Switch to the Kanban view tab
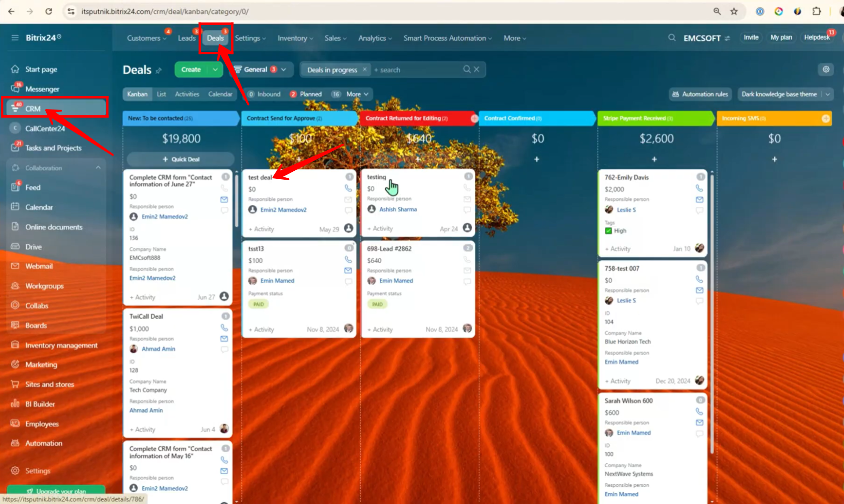 (x=137, y=94)
